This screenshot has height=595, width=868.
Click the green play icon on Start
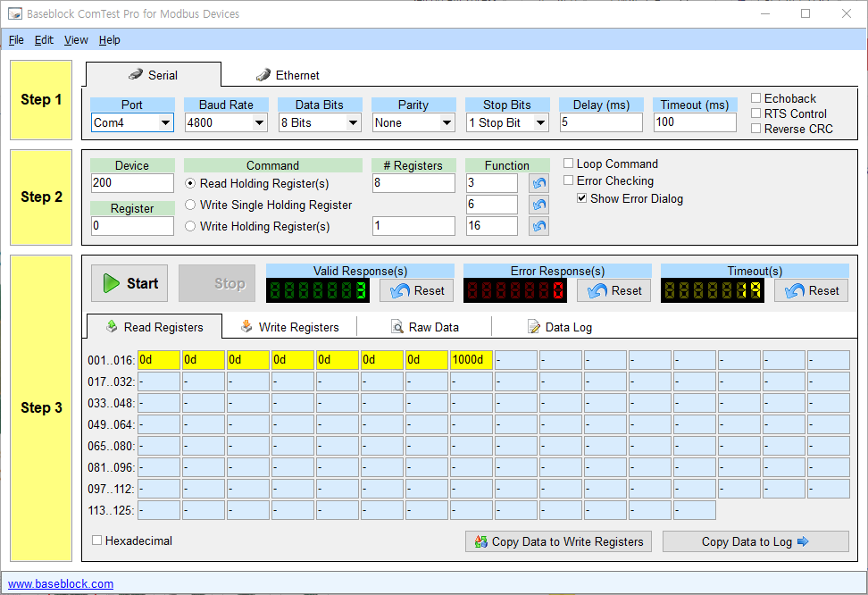112,283
